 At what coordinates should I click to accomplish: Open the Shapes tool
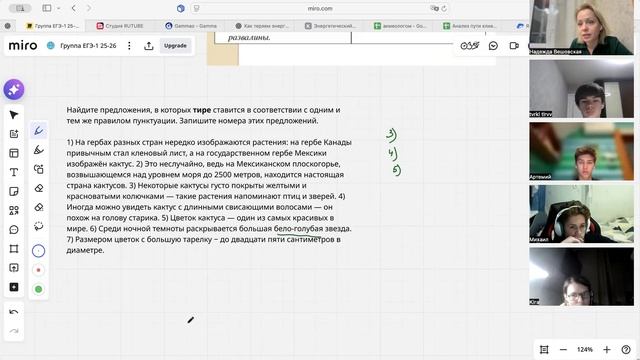14,211
